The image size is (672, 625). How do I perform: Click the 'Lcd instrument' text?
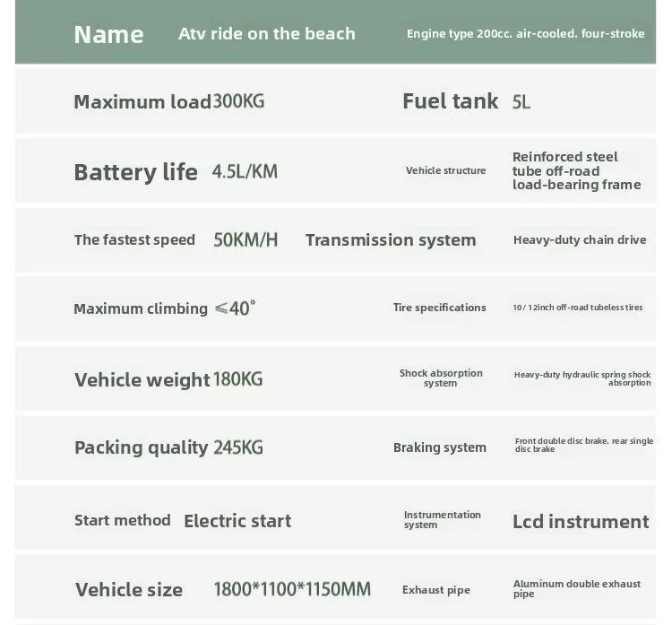581,522
